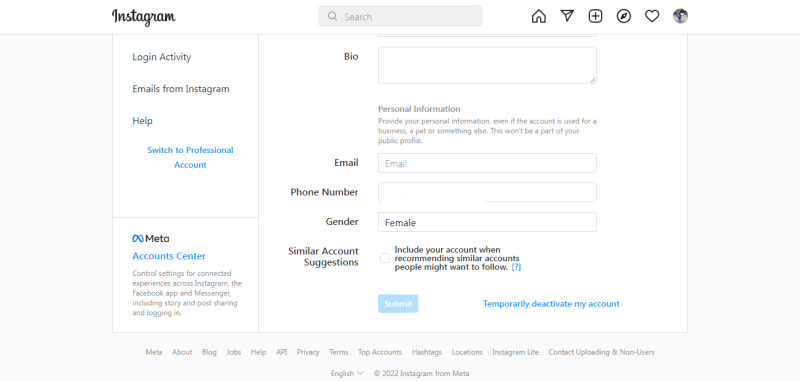
Task: Click Temporarily deactivate my account
Action: tap(551, 303)
